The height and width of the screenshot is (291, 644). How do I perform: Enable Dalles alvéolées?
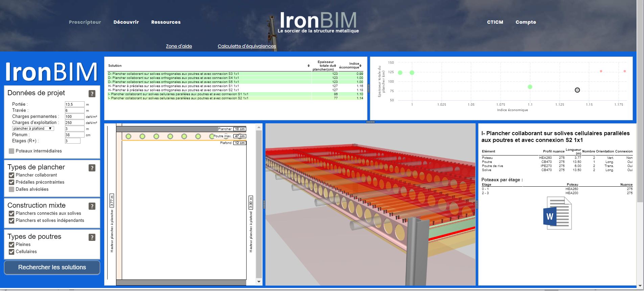pos(11,189)
